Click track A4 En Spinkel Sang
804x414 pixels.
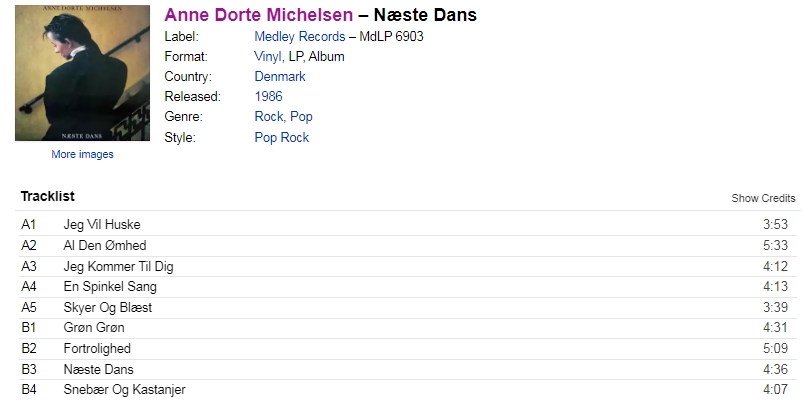[x=408, y=286]
